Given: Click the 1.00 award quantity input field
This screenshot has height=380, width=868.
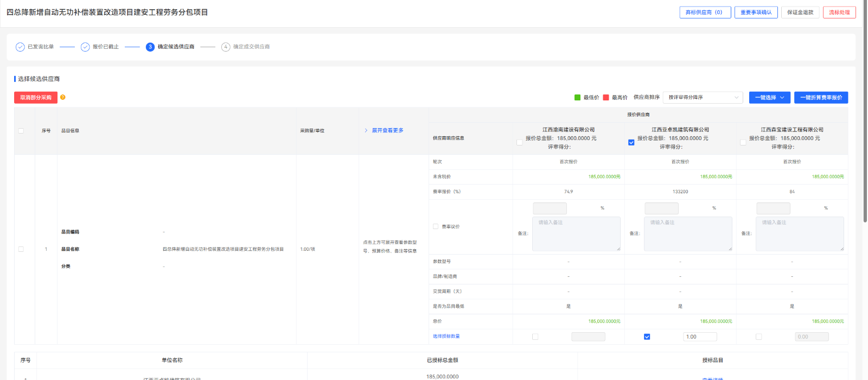Looking at the screenshot, I should coord(699,337).
